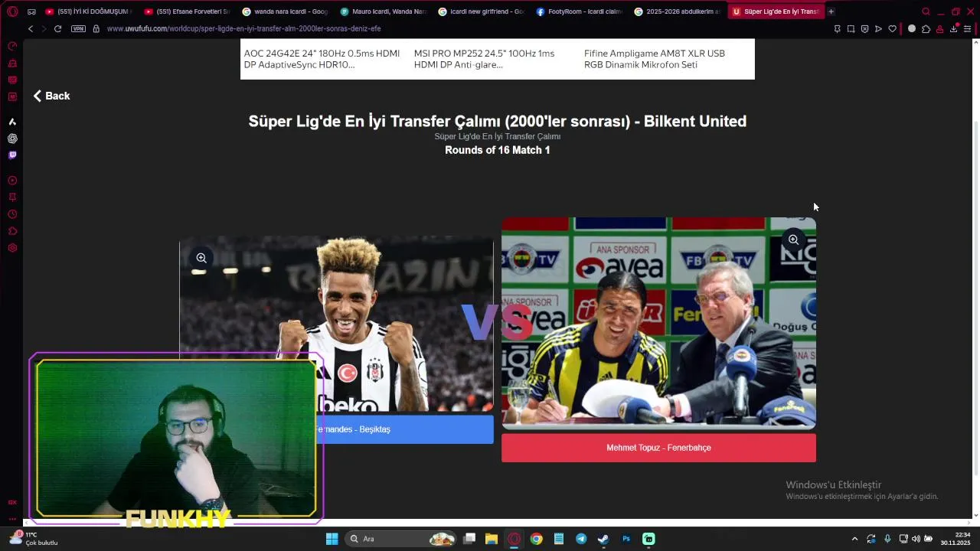Viewport: 980px width, 551px height.
Task: Open Photoshop from the taskbar
Action: coord(626,539)
